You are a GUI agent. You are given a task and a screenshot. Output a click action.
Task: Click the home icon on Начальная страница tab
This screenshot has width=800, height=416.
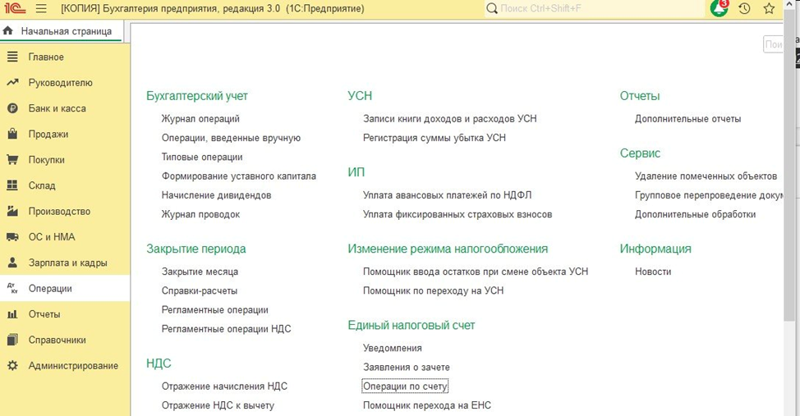click(8, 31)
